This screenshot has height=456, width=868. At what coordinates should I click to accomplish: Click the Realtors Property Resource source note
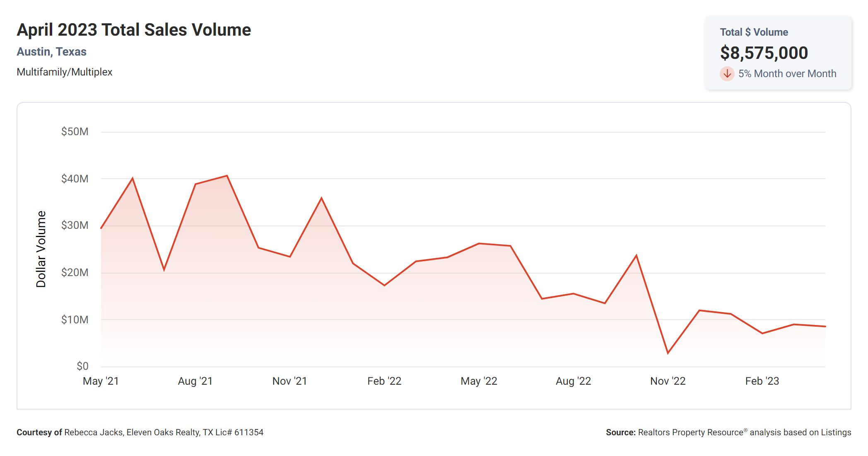coord(728,432)
